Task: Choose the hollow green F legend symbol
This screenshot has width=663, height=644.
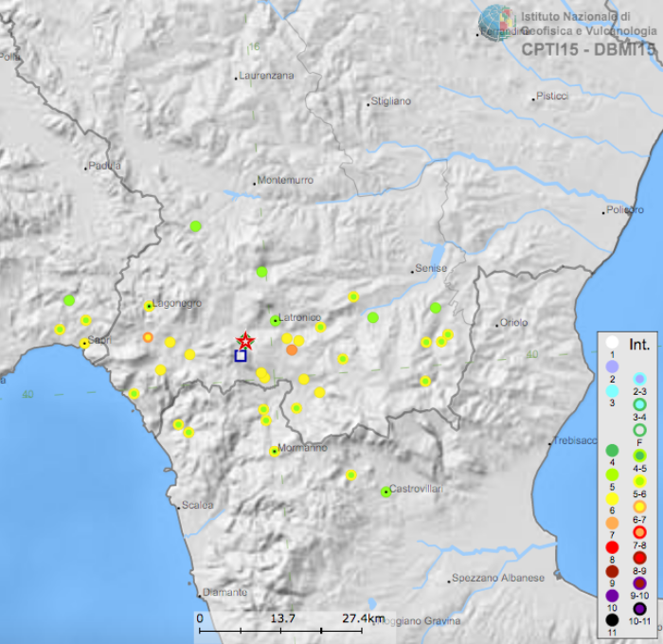Action: pos(639,429)
